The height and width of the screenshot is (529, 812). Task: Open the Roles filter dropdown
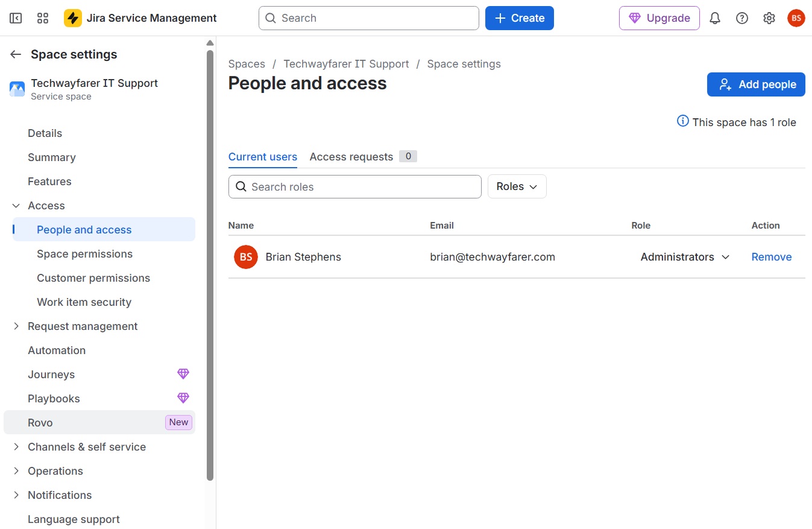[517, 186]
